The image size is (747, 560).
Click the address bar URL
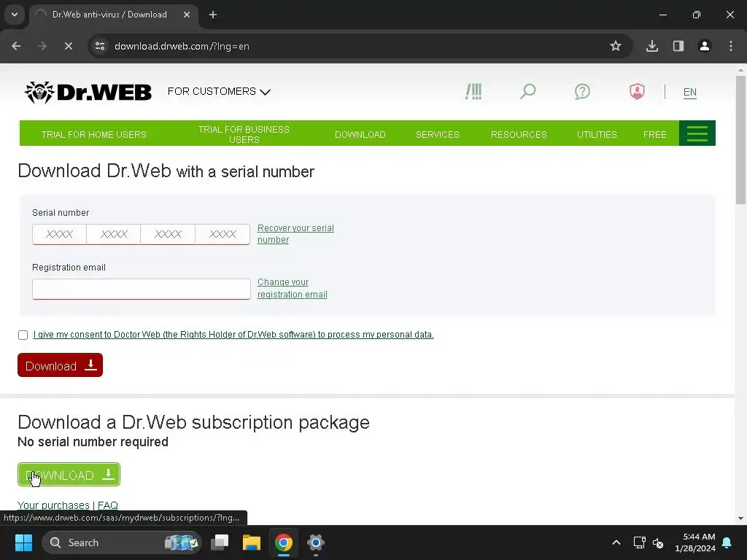point(182,46)
